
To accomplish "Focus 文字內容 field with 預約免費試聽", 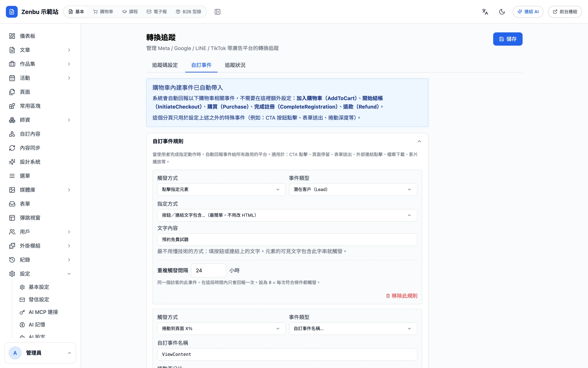I will point(287,240).
